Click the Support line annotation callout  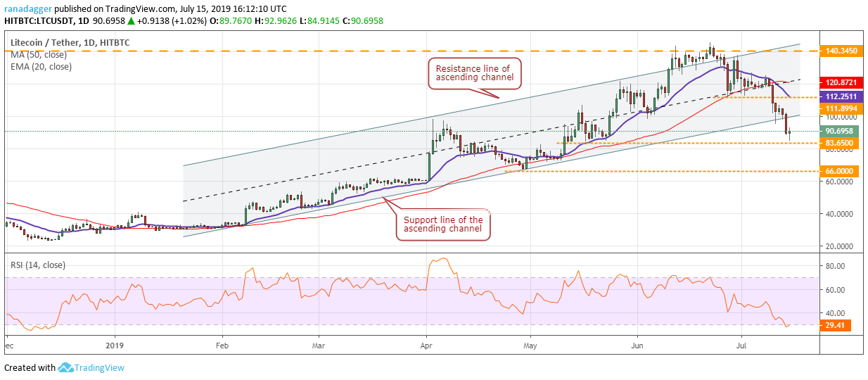pyautogui.click(x=444, y=225)
